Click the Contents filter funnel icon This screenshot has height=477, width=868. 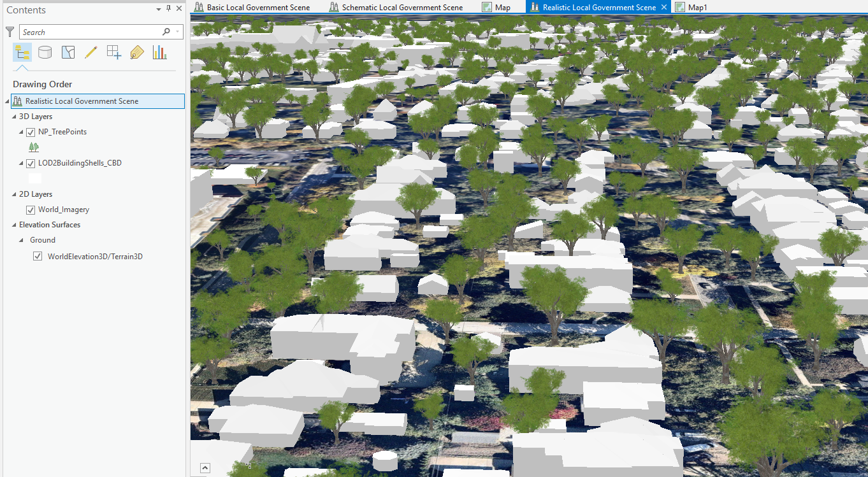[10, 31]
